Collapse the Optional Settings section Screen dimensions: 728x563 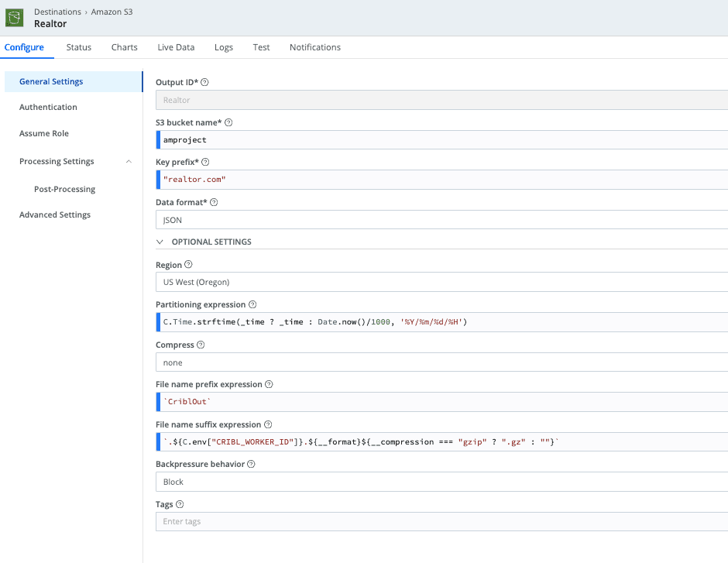pos(160,242)
